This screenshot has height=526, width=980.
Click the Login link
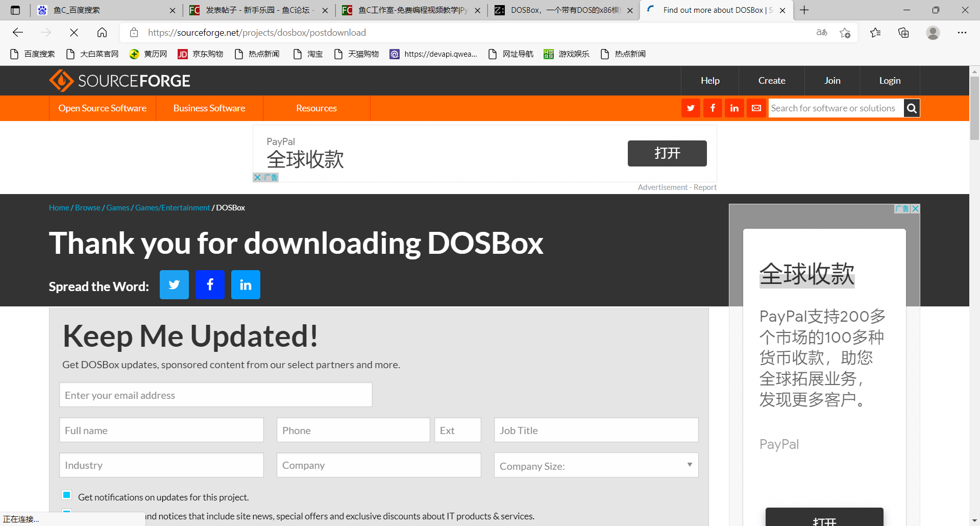(890, 81)
